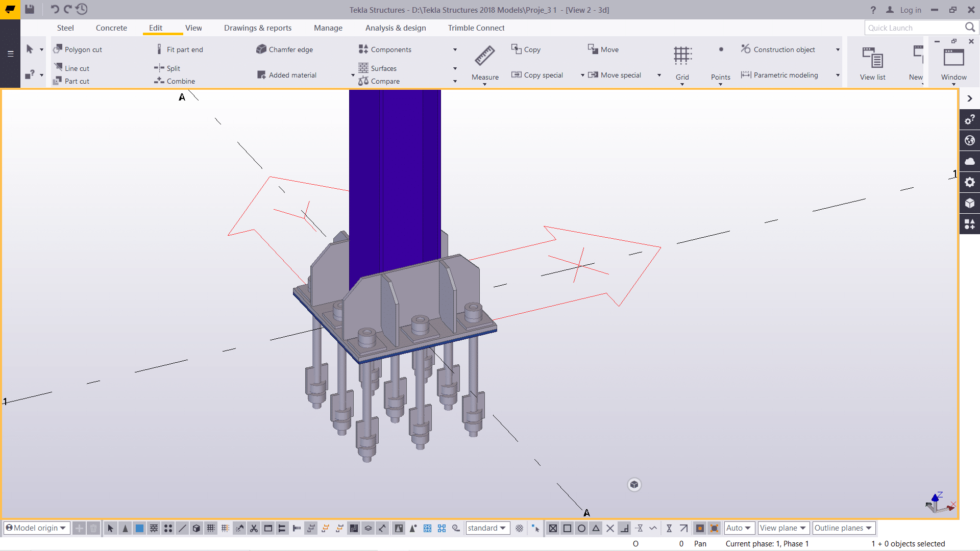Click the Points tool icon
Screen dimensions: 980x551
click(721, 50)
